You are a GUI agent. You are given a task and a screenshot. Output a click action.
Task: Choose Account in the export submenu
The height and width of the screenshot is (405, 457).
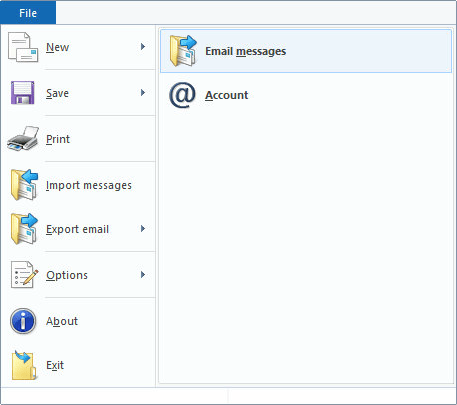(x=227, y=95)
